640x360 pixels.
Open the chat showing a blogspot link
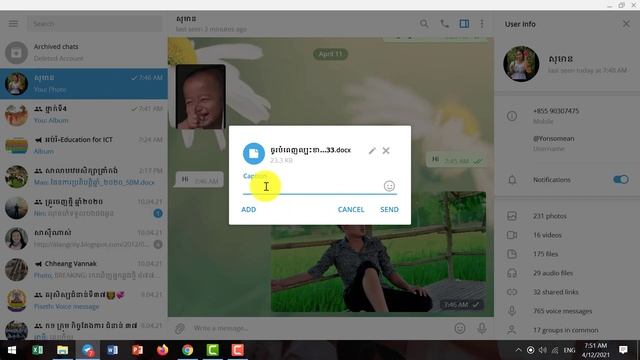coord(84,238)
